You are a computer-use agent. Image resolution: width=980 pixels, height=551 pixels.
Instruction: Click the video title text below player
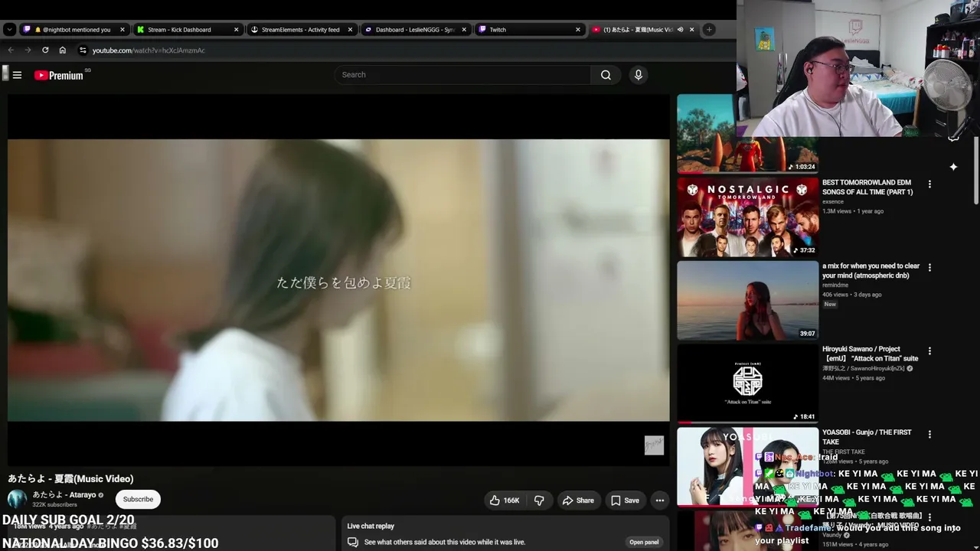[70, 479]
